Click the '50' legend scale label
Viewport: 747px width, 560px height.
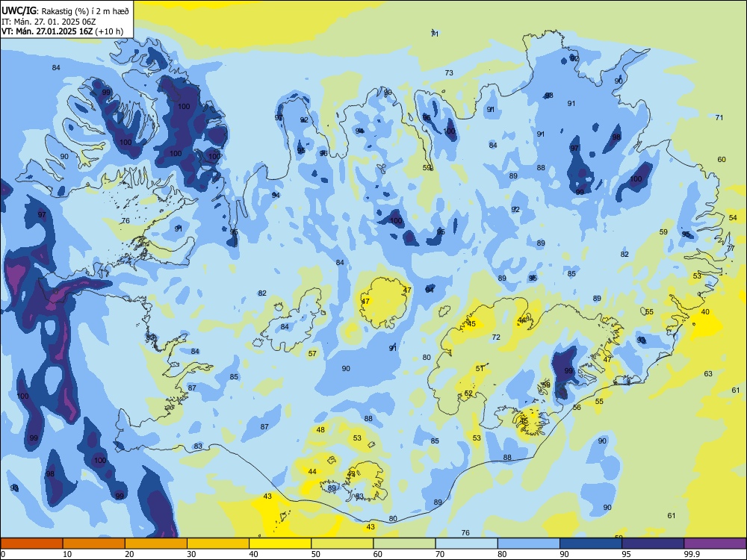coord(316,554)
